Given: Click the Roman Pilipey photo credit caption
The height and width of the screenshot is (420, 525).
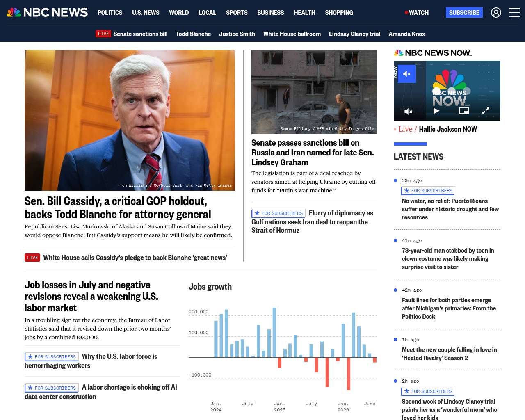Looking at the screenshot, I should point(327,129).
